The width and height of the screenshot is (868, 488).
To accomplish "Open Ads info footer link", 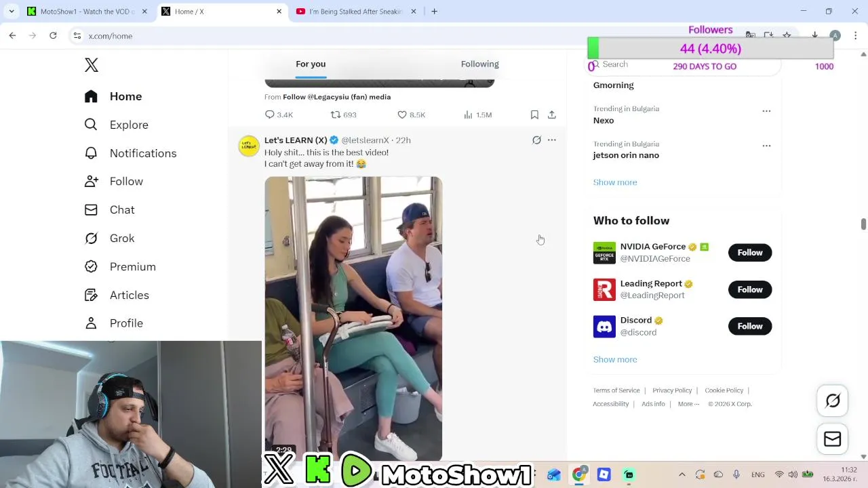I will click(x=654, y=404).
